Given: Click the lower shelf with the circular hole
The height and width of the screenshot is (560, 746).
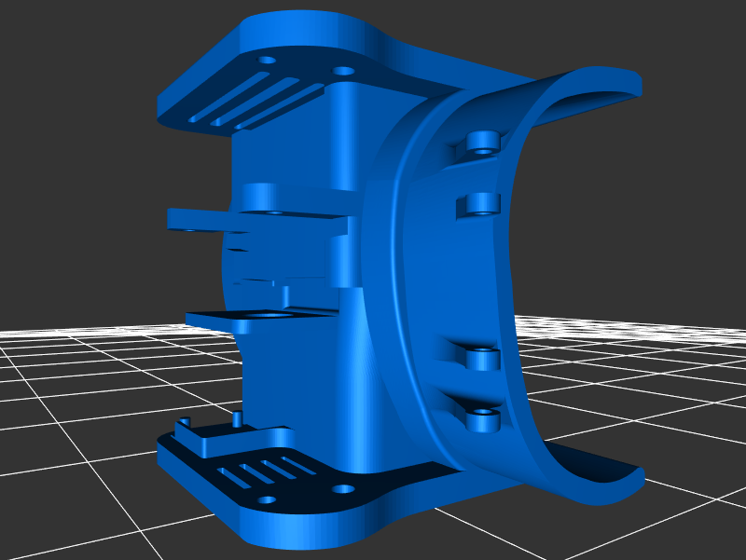Looking at the screenshot, I should (261, 320).
